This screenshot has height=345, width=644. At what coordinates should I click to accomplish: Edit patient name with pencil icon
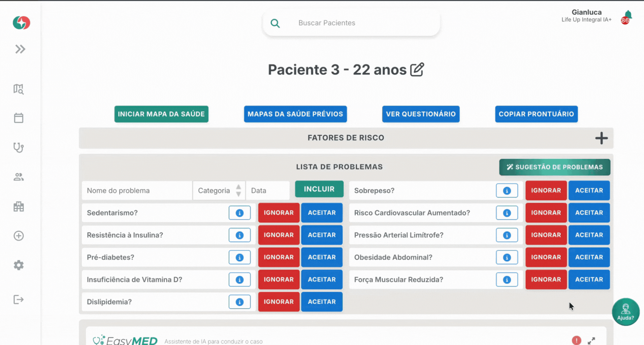tap(417, 70)
